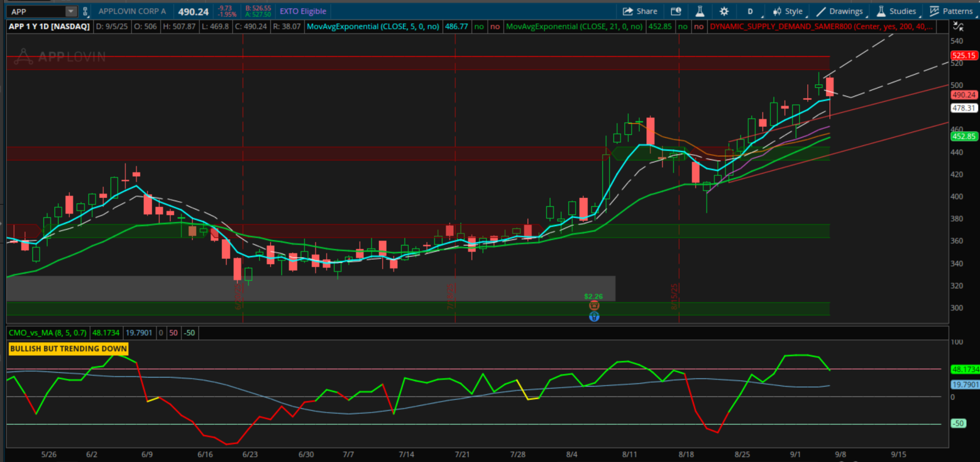Click the CMO_vs_MA (8, 5, 0.7) study label

(47, 333)
